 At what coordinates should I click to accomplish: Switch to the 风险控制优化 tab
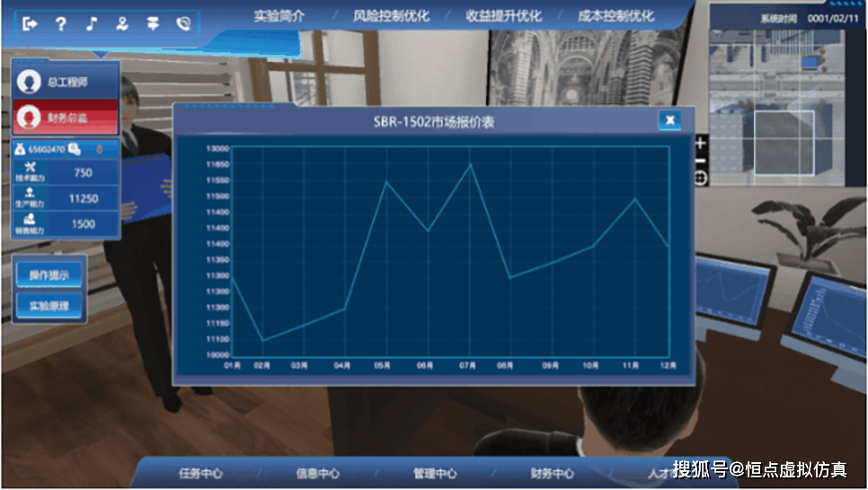[391, 16]
